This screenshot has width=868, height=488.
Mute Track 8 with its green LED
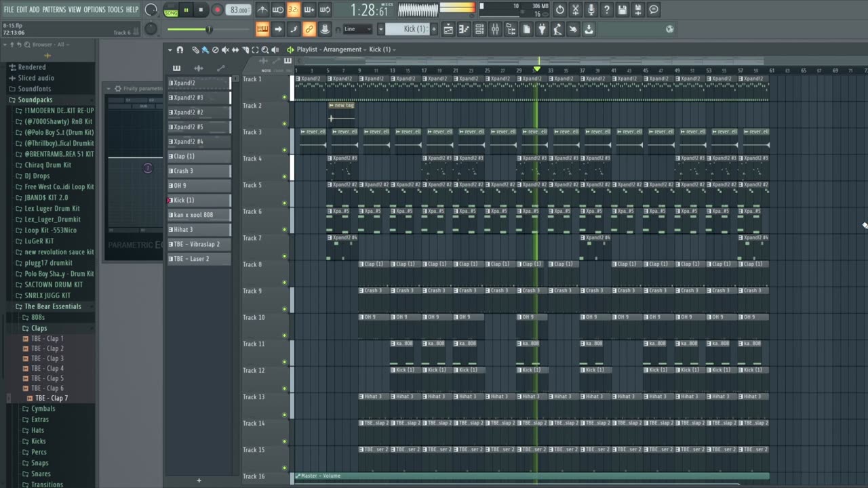285,283
